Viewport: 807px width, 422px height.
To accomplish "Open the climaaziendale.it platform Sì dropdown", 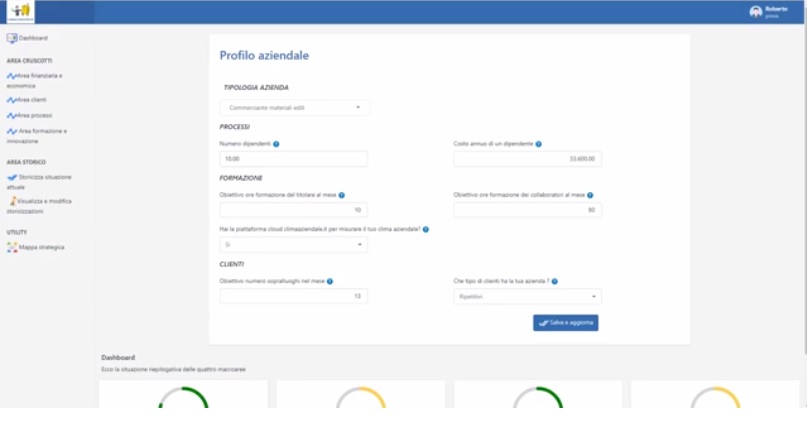I will point(293,244).
